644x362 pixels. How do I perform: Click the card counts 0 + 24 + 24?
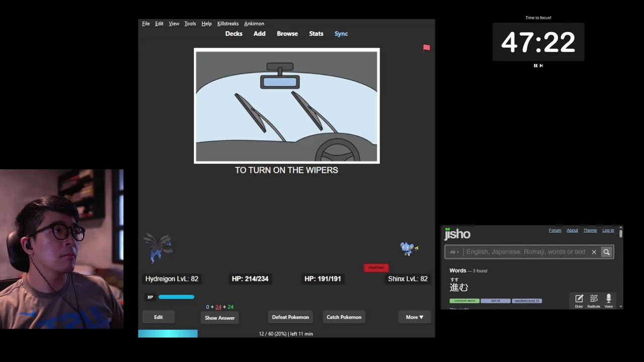pyautogui.click(x=220, y=307)
